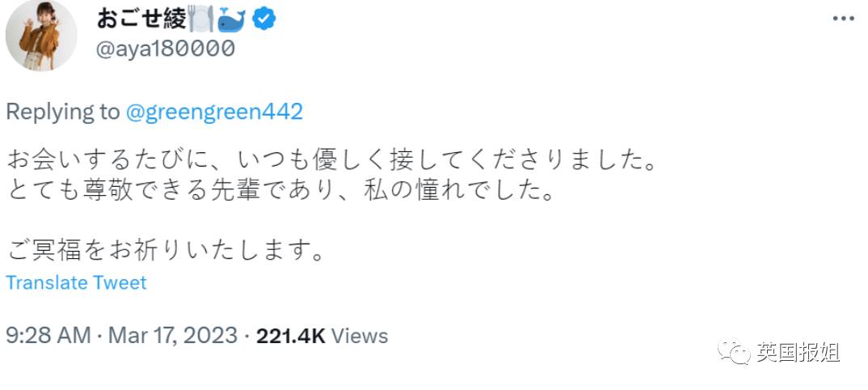This screenshot has height=390, width=868.
Task: Select the line ご冥福をお祈りいたします
Action: [x=165, y=252]
